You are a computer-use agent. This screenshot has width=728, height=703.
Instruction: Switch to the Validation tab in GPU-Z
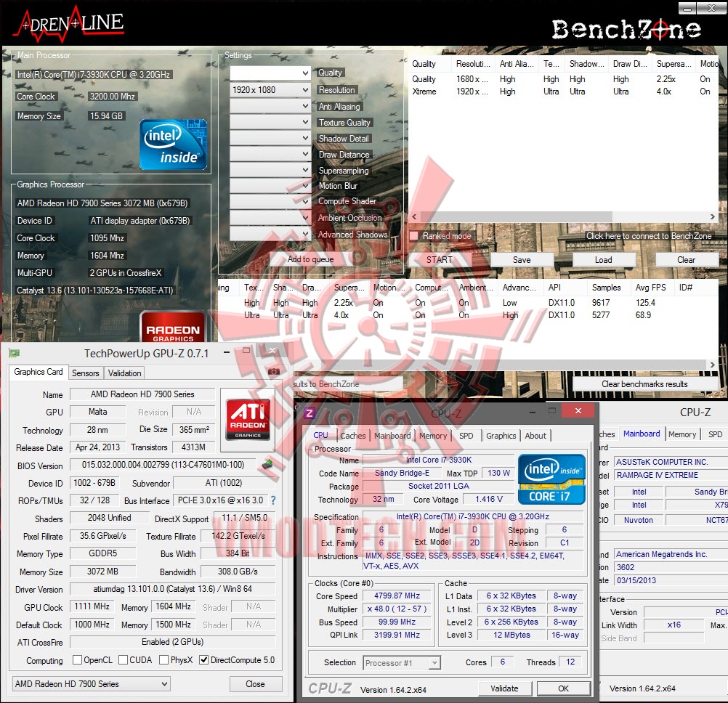coord(124,373)
